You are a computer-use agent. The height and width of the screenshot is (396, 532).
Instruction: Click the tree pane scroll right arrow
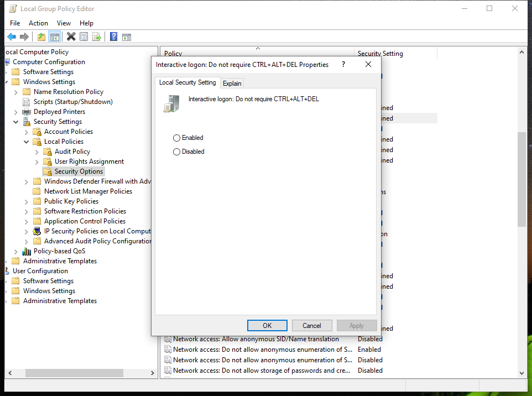(x=153, y=373)
